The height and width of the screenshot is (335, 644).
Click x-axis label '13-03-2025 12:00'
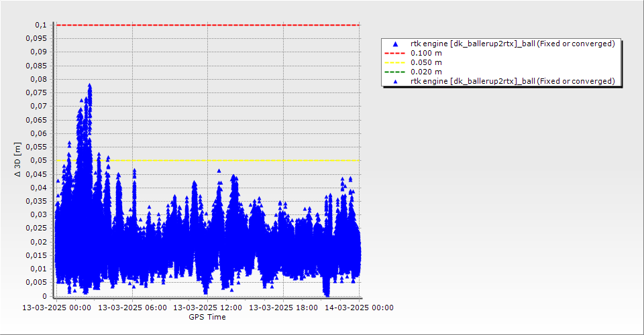tap(208, 308)
